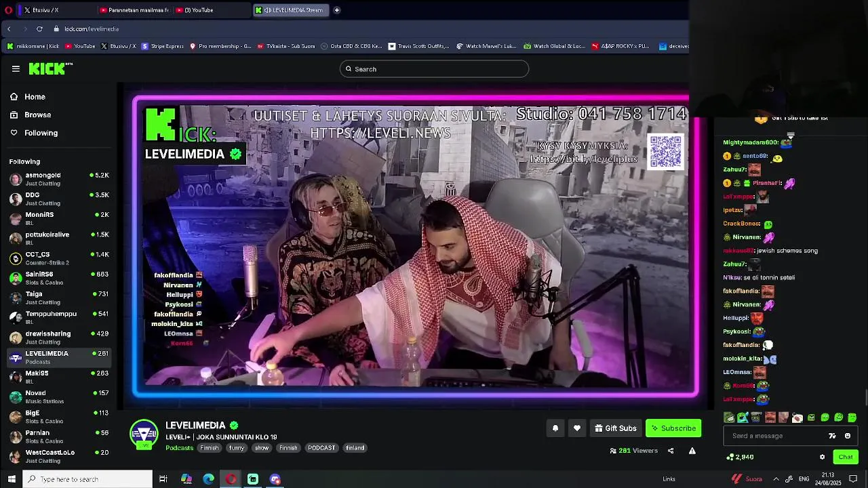Click the 'finland' tag
This screenshot has width=868, height=488.
point(355,448)
